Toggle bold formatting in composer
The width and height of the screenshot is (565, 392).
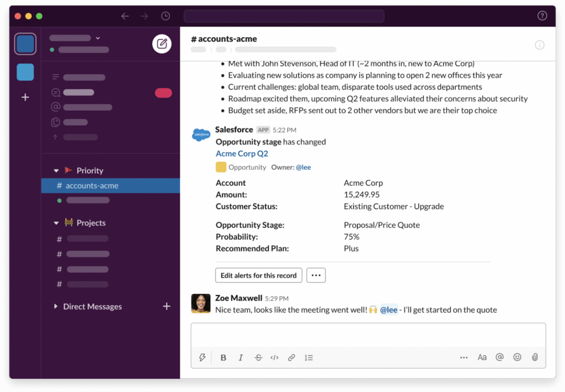point(223,357)
